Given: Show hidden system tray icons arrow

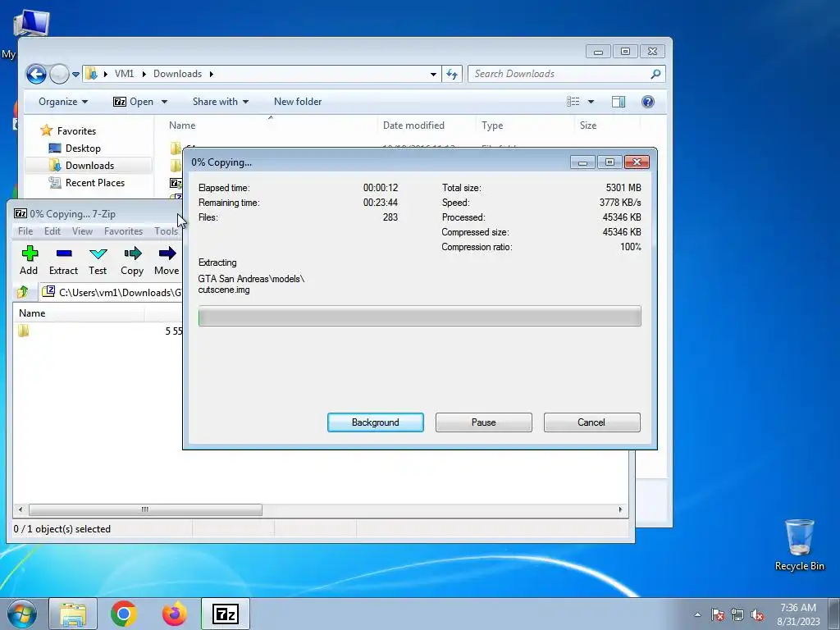Looking at the screenshot, I should [x=697, y=614].
